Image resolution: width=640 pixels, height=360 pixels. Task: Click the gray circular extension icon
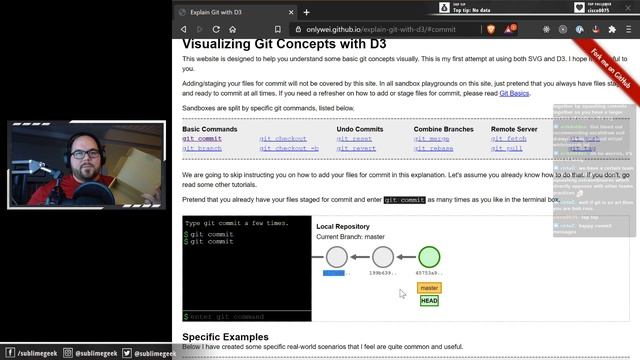563,29
